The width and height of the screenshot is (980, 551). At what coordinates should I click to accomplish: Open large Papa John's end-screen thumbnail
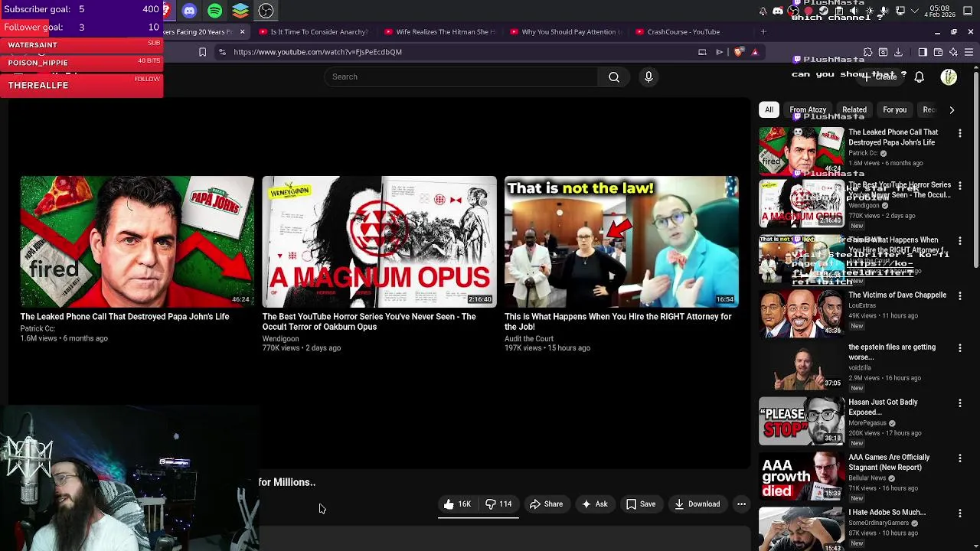137,242
